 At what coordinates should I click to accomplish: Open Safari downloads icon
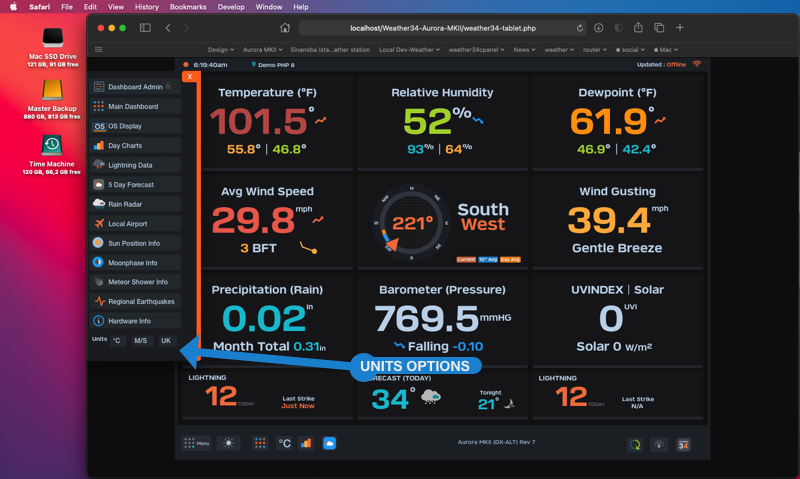(x=598, y=28)
